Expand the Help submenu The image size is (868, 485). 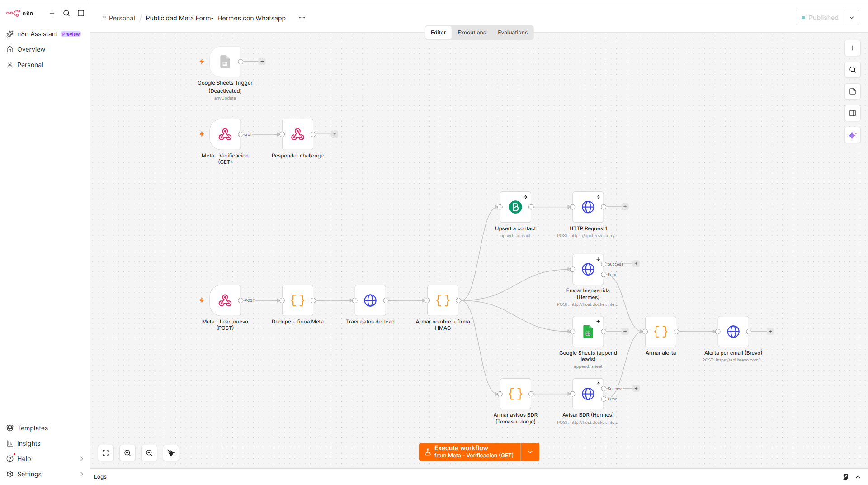(82, 459)
